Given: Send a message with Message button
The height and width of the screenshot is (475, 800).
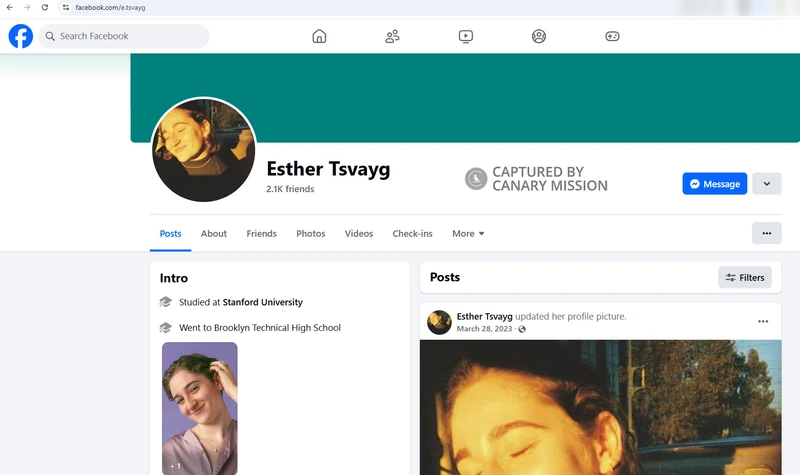Looking at the screenshot, I should point(714,184).
